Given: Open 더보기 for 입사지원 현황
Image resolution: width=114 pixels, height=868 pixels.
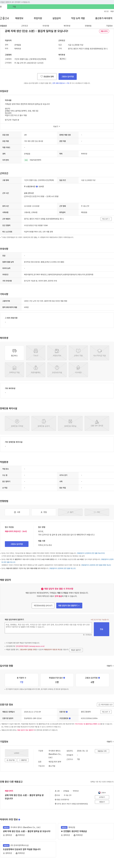Looking at the screenshot, I should pyautogui.click(x=110, y=666).
